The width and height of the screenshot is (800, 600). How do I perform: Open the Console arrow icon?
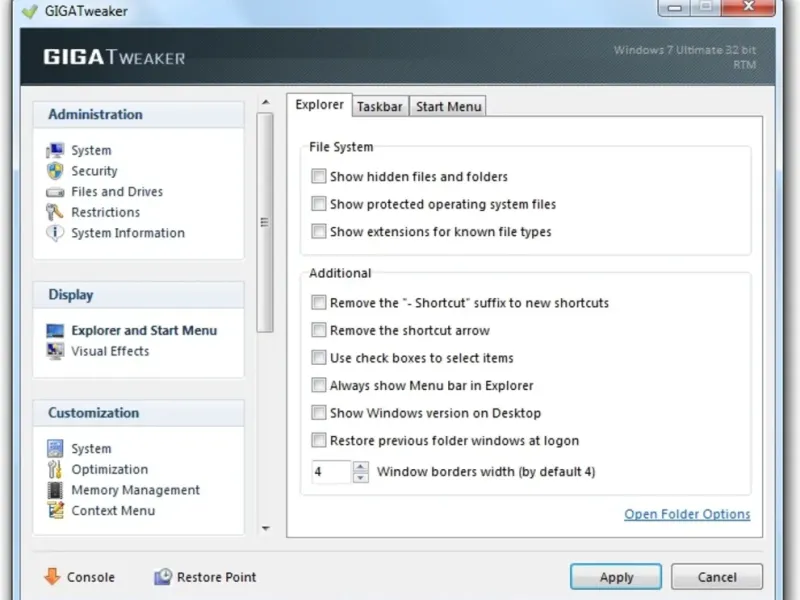pyautogui.click(x=52, y=577)
